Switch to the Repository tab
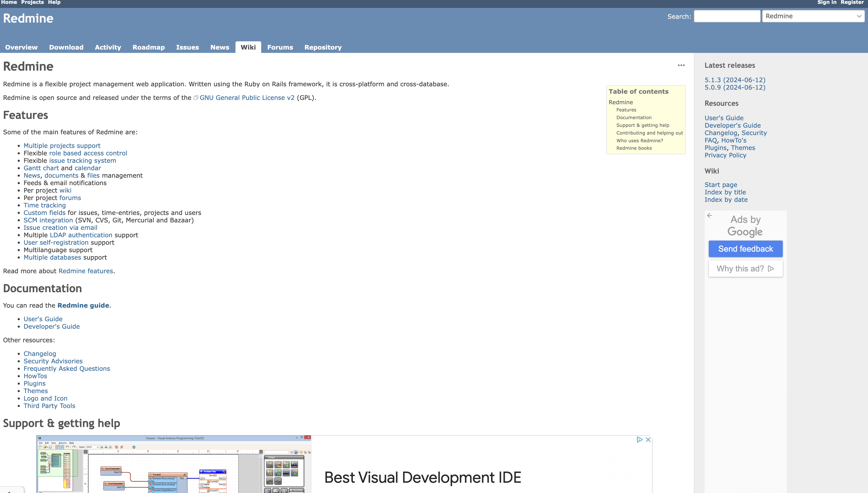Viewport: 868px width, 493px height. 323,47
